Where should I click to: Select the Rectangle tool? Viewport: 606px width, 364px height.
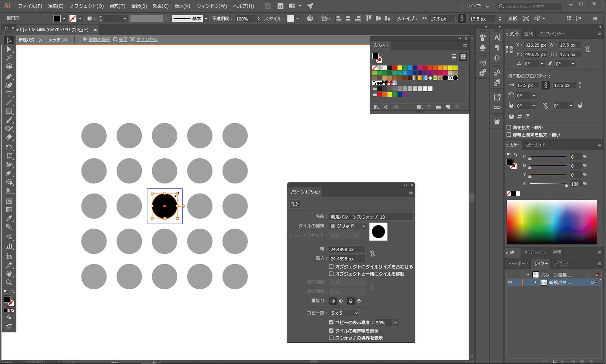(9, 111)
